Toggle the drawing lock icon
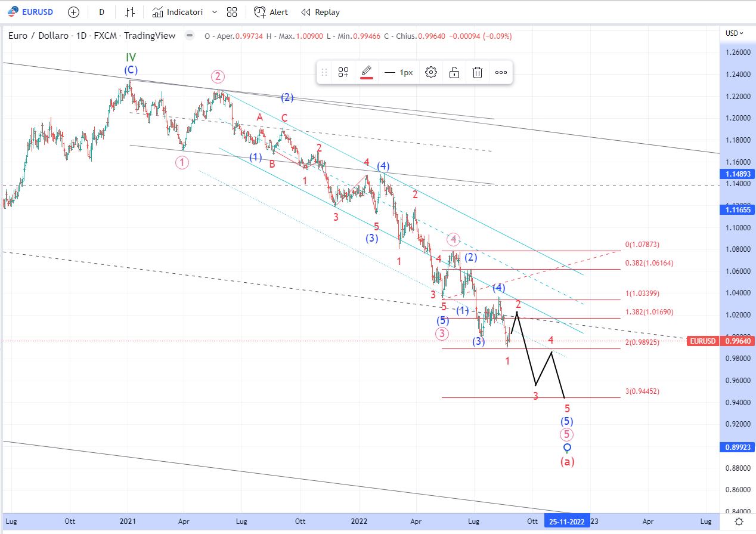 pos(454,72)
